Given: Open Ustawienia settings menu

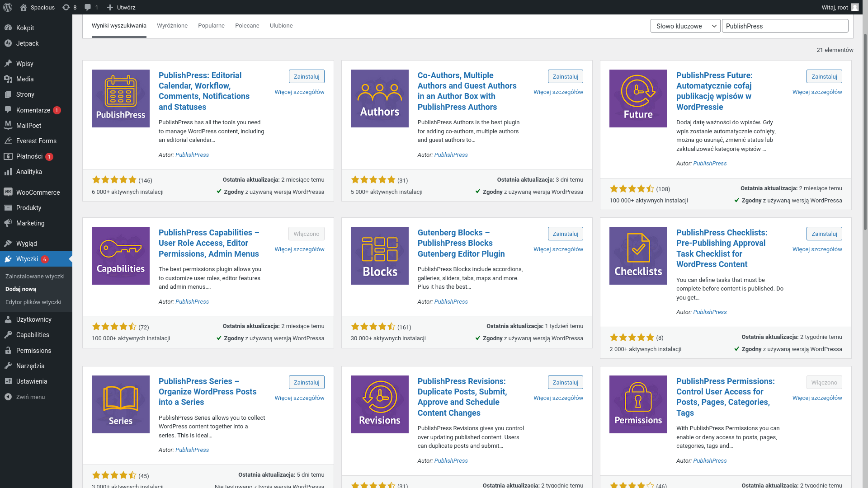Looking at the screenshot, I should tap(36, 381).
